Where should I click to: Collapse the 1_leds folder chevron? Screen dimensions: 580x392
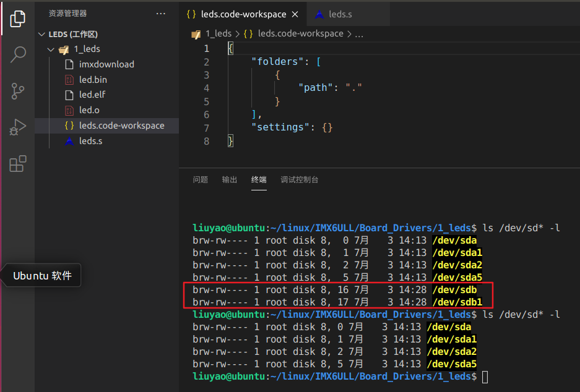(x=51, y=49)
